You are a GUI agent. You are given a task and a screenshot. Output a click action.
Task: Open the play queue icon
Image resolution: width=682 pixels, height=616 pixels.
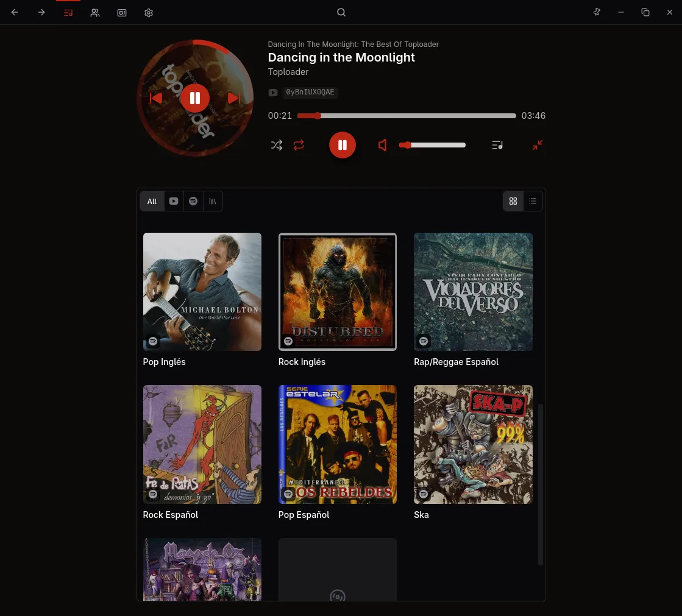click(x=497, y=145)
